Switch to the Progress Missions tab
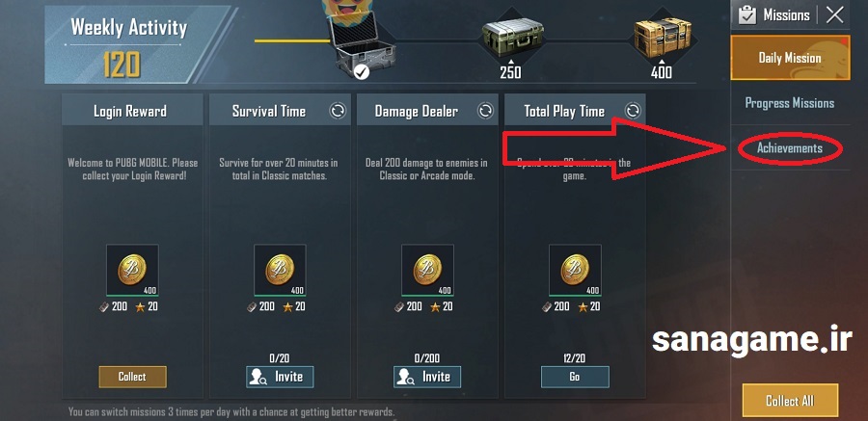 790,103
